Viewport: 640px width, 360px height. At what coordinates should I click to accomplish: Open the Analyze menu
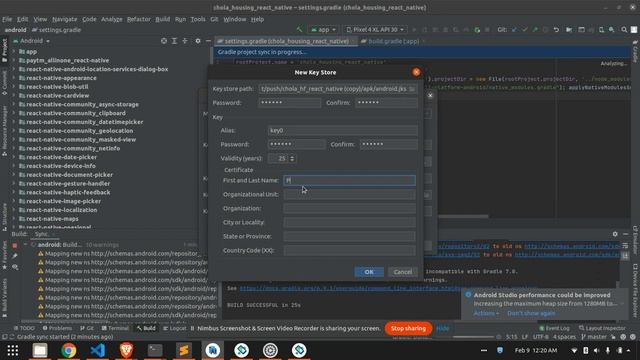pyautogui.click(x=112, y=19)
